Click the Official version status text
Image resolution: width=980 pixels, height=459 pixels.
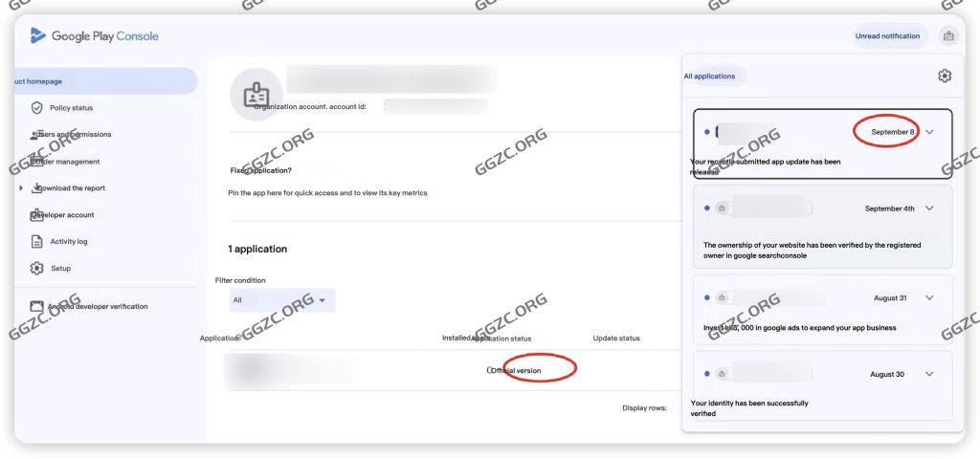click(516, 370)
